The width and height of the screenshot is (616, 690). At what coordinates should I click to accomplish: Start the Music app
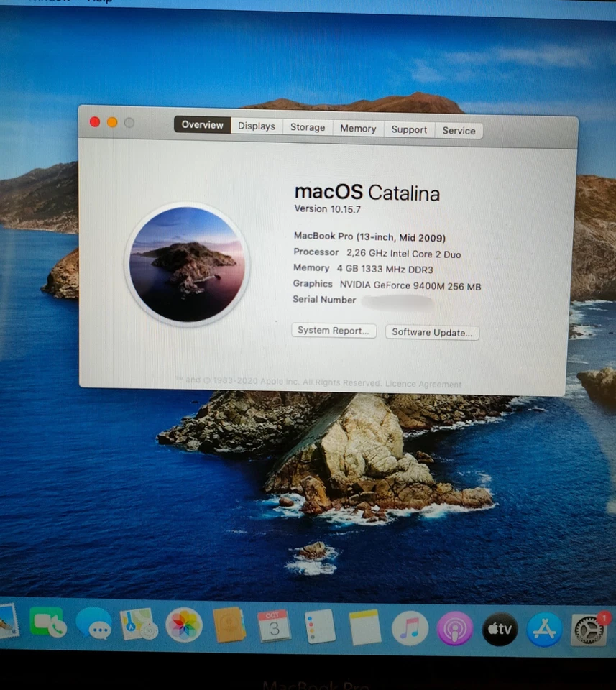tap(409, 627)
